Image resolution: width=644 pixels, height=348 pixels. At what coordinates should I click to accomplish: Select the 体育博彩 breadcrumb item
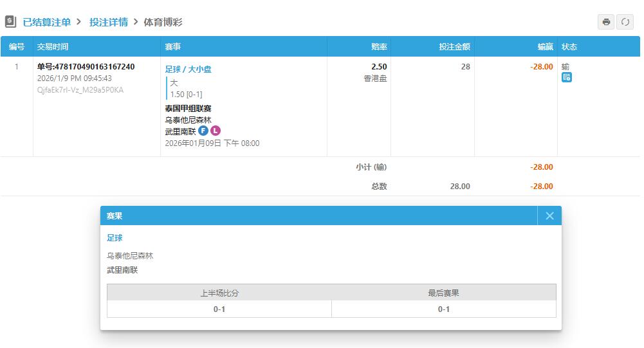pyautogui.click(x=163, y=22)
